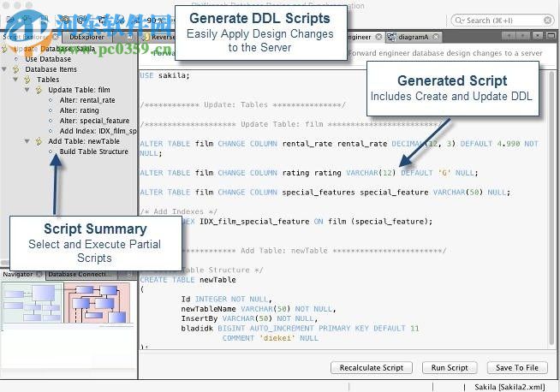Select 'Add Index: IDX_film_sp' script item

click(98, 131)
